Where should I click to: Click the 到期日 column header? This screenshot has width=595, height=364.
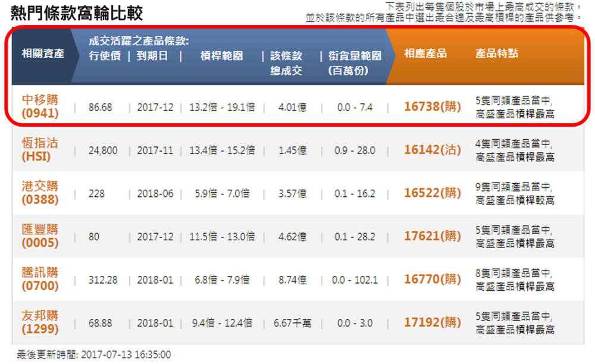click(152, 56)
